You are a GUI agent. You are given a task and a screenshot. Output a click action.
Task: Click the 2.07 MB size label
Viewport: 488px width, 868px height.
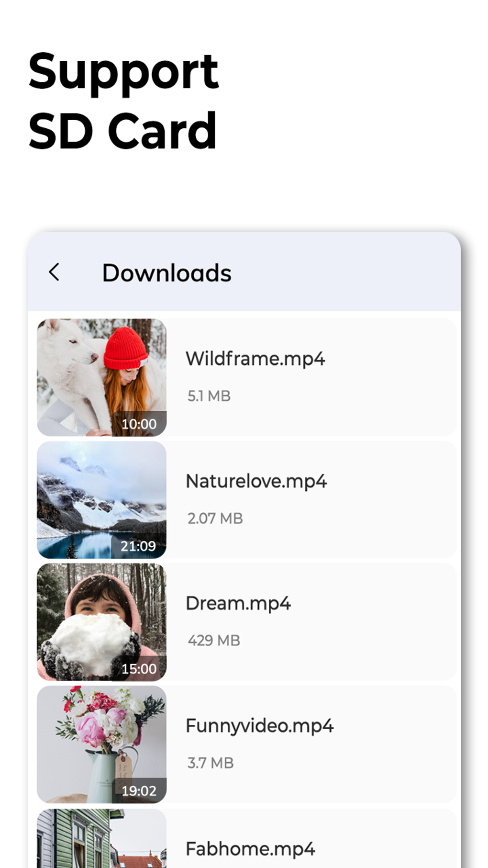(x=215, y=519)
